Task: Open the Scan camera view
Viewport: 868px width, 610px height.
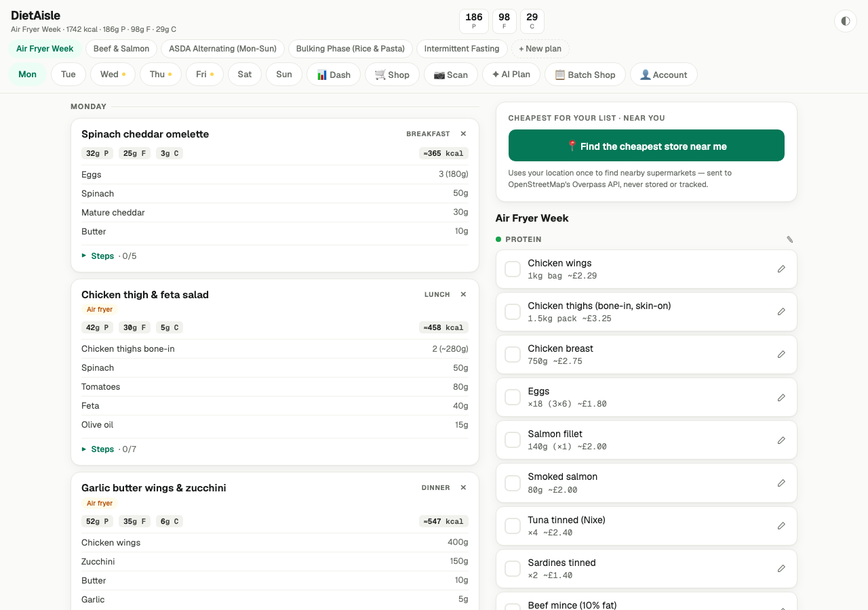Action: [x=451, y=75]
